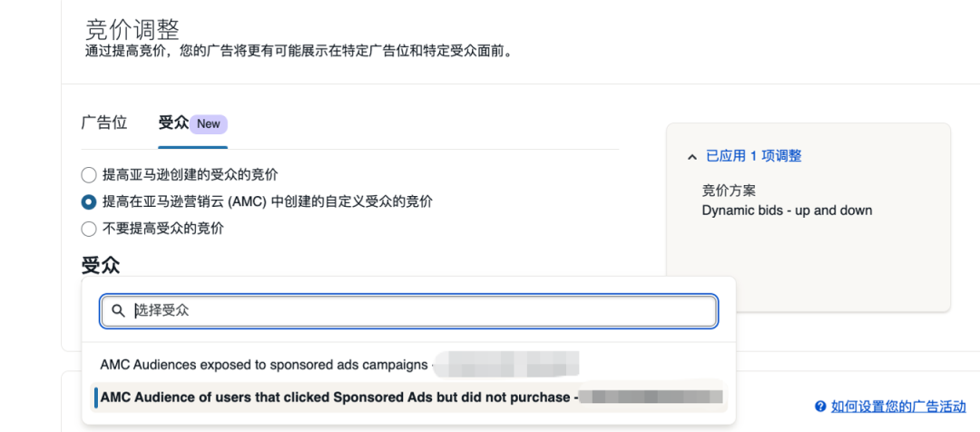Click the 通过提高竞价 description sentence
The height and width of the screenshot is (432, 980).
click(299, 51)
